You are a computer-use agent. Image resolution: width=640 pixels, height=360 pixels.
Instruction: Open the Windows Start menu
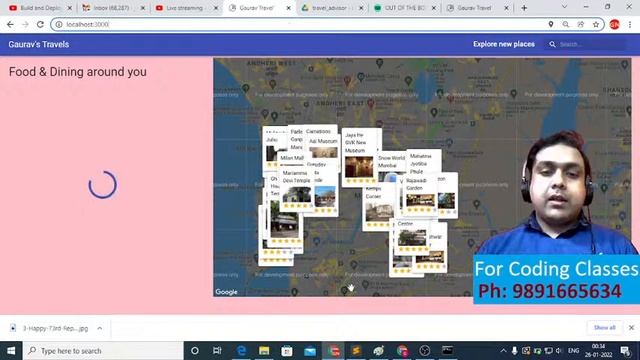11,351
